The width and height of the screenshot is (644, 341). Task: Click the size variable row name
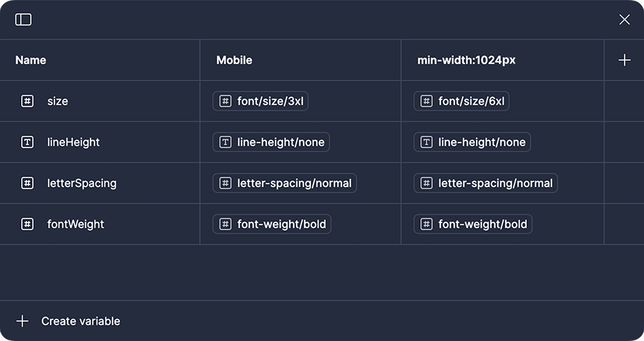[x=58, y=101]
